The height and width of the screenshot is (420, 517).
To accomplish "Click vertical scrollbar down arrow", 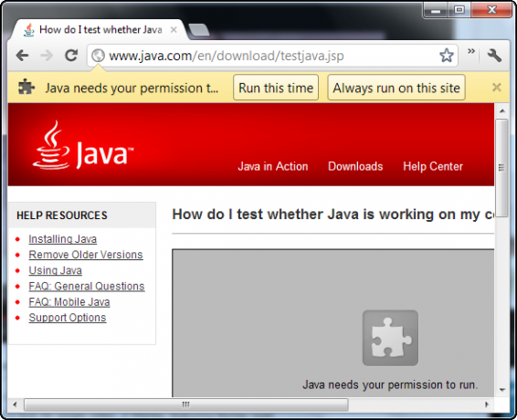I will point(502,390).
